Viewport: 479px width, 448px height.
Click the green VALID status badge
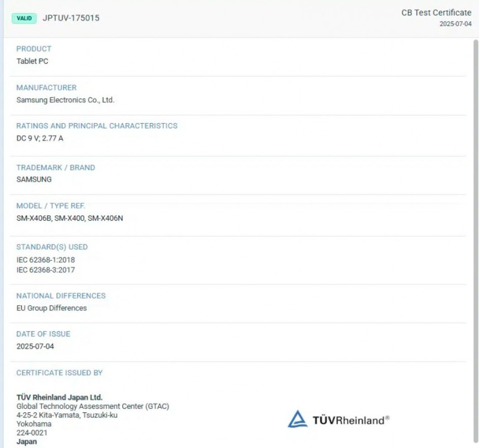(24, 18)
